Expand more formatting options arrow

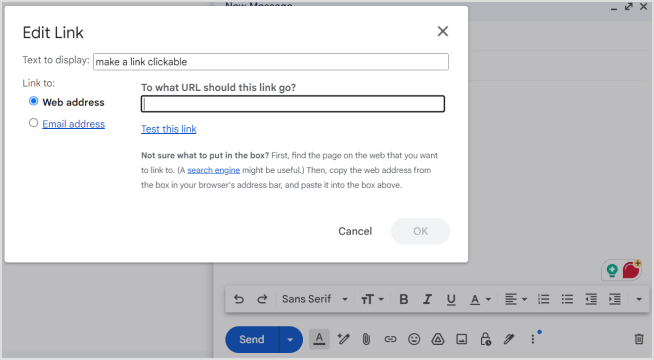tap(639, 299)
